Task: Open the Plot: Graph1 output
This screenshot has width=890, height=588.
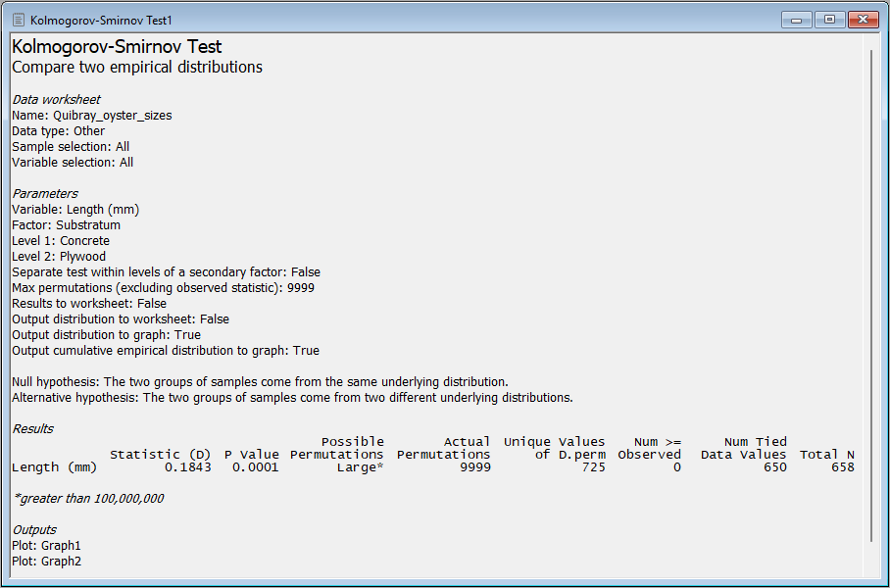Action: coord(46,546)
